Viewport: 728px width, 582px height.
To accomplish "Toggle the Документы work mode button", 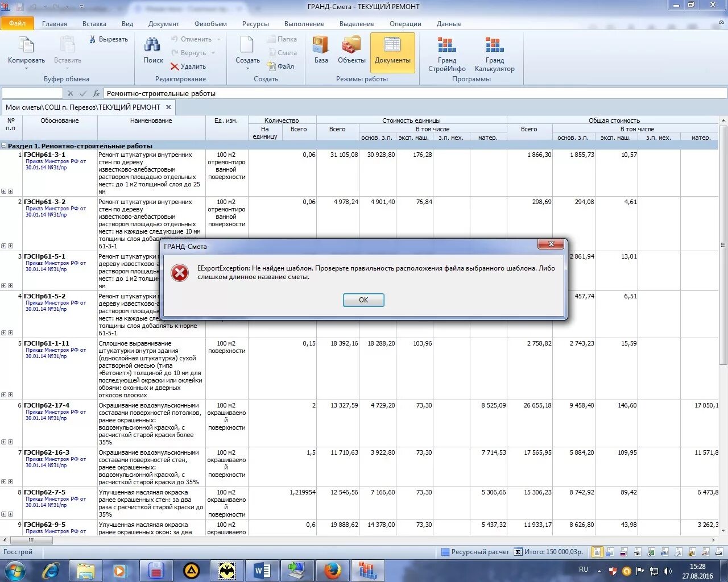I will (x=392, y=52).
